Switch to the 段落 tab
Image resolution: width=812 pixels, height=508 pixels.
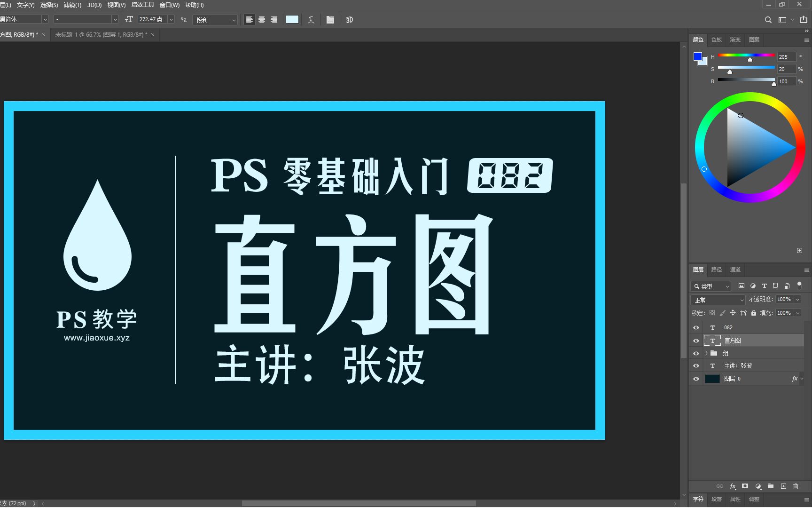pos(716,499)
